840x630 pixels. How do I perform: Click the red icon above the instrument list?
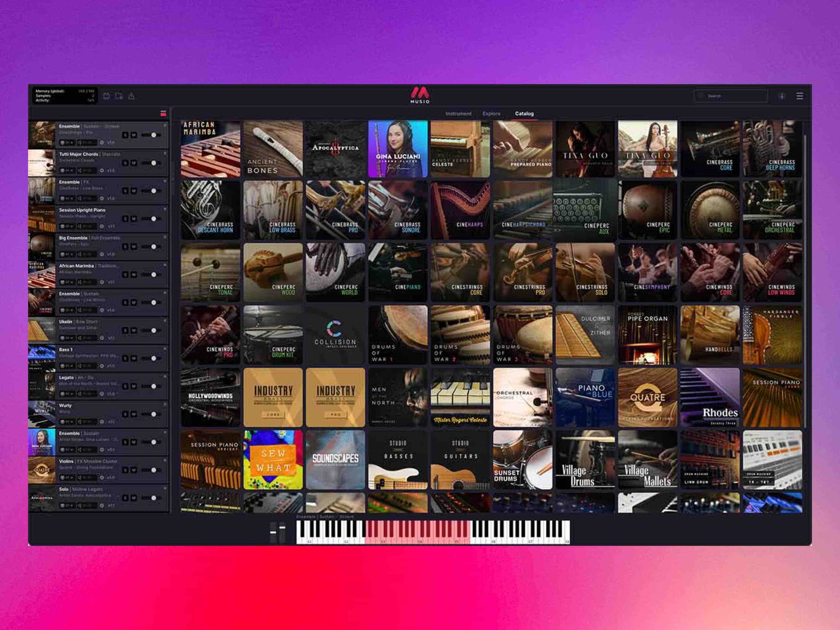(x=163, y=113)
